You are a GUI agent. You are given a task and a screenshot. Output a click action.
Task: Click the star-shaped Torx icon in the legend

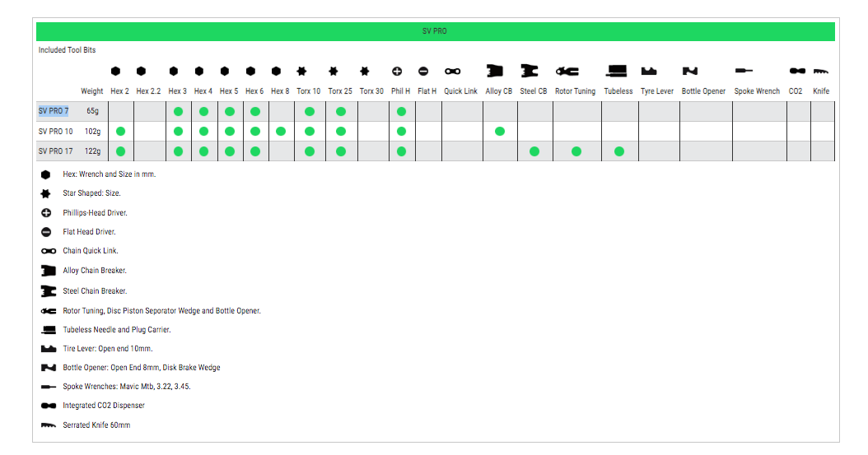click(47, 193)
